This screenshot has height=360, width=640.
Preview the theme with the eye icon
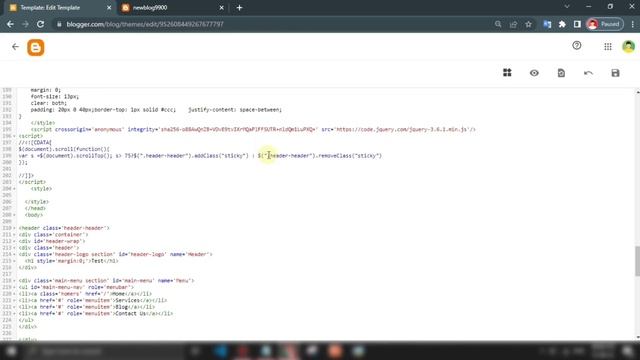(534, 73)
